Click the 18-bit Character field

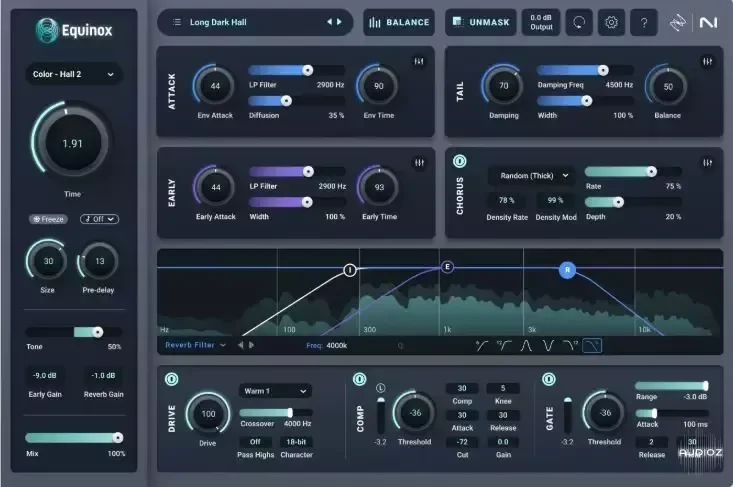(x=296, y=442)
